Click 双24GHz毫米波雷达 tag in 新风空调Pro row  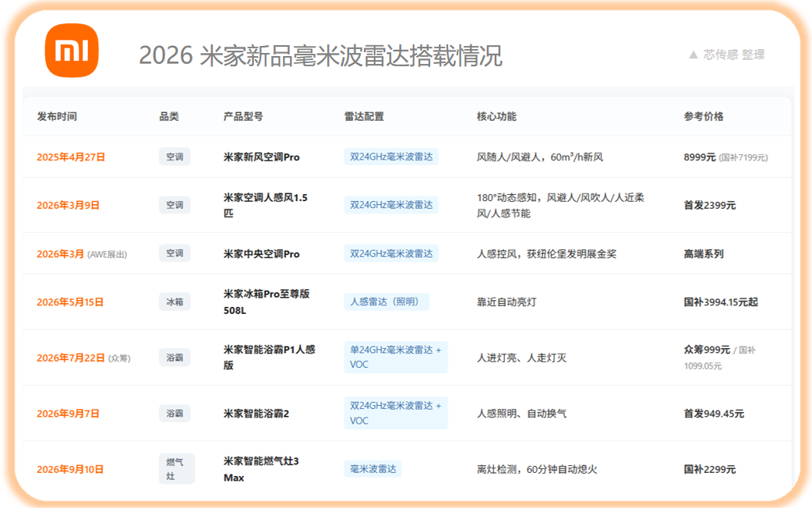pyautogui.click(x=391, y=157)
